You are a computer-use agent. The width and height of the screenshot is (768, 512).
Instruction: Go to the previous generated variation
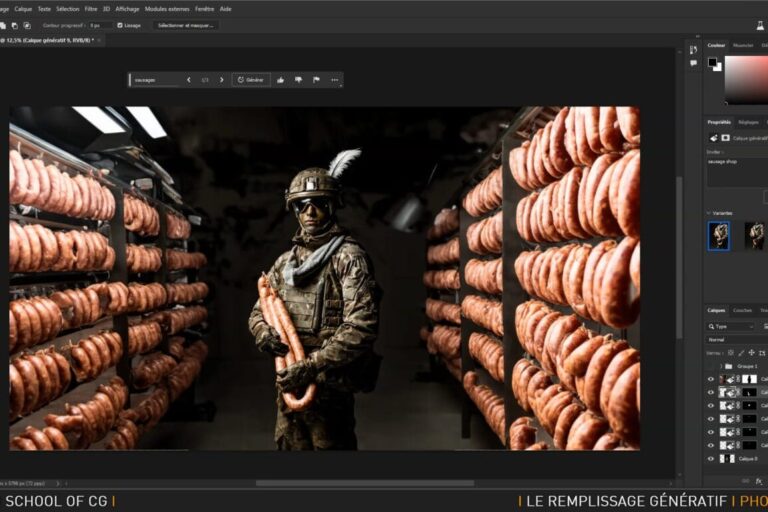pos(189,80)
